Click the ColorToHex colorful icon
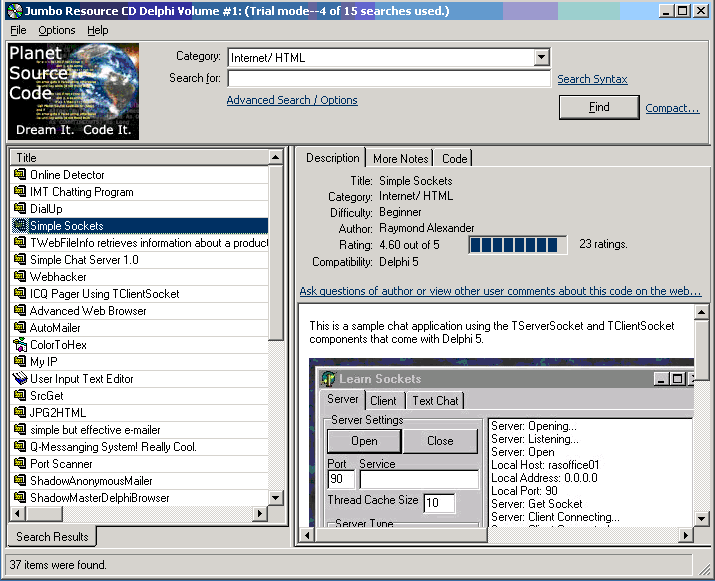Image resolution: width=715 pixels, height=581 pixels. point(20,344)
